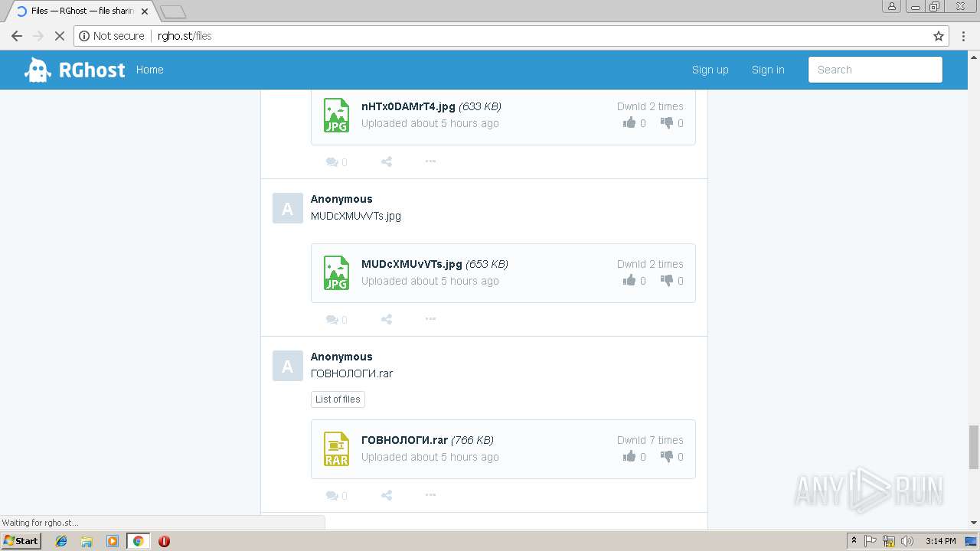
Task: Click the avatar of ГОВНОЛОГИ.rar post
Action: (x=287, y=366)
